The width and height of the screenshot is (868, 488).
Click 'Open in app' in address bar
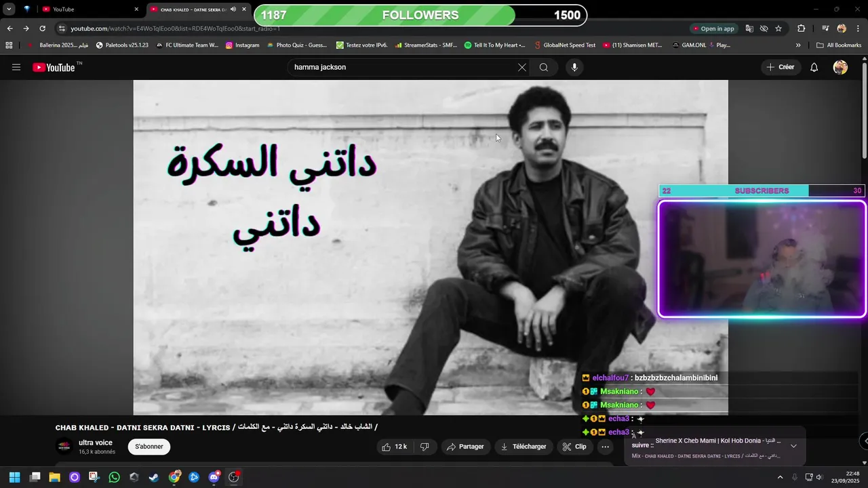(x=713, y=28)
